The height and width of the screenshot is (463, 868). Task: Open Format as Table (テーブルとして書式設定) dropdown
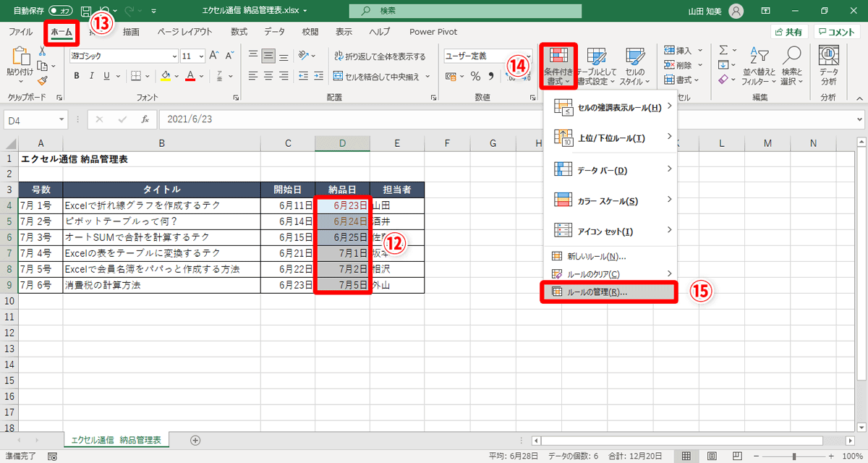(x=597, y=67)
